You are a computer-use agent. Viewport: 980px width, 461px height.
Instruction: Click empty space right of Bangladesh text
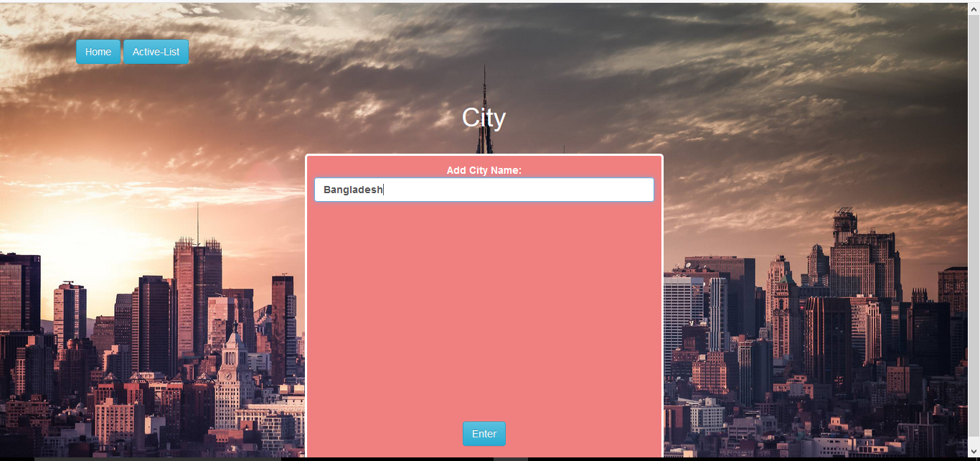click(x=517, y=190)
